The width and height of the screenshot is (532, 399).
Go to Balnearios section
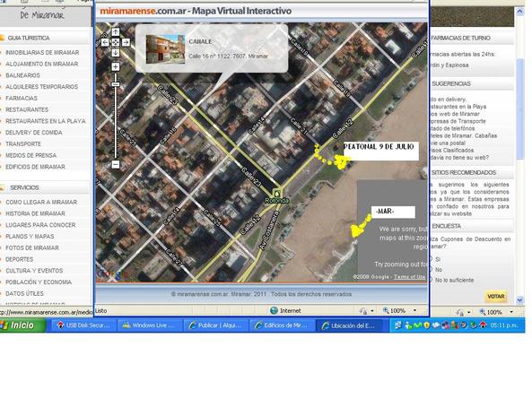pos(22,75)
